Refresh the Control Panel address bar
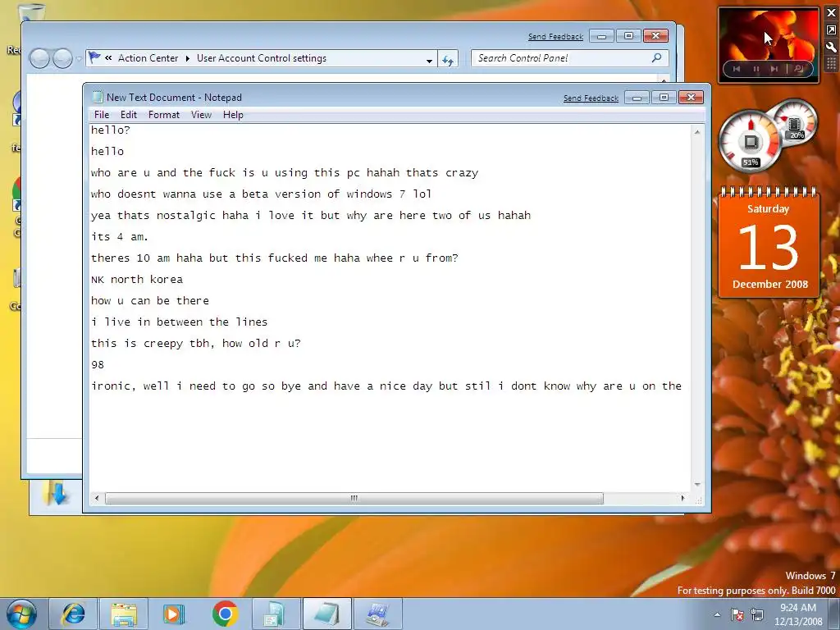The width and height of the screenshot is (840, 630). 448,60
